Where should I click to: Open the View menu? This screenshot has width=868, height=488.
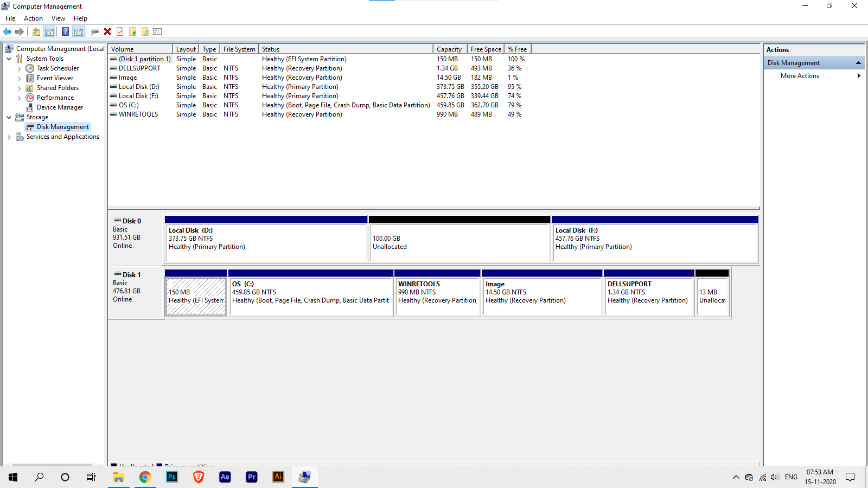58,18
